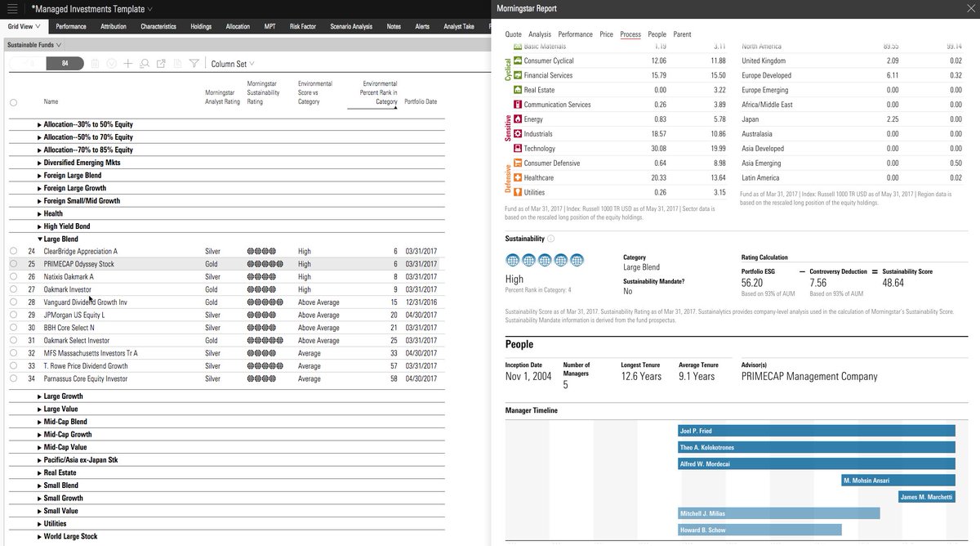This screenshot has height=546, width=980.
Task: Click the export arrow icon in toolbar
Action: pyautogui.click(x=161, y=63)
